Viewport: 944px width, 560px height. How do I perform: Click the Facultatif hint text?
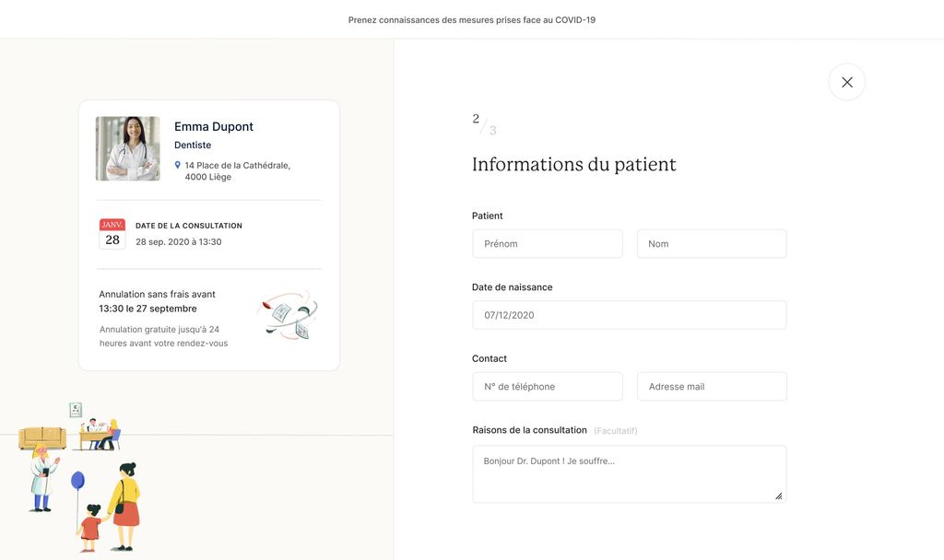(615, 431)
